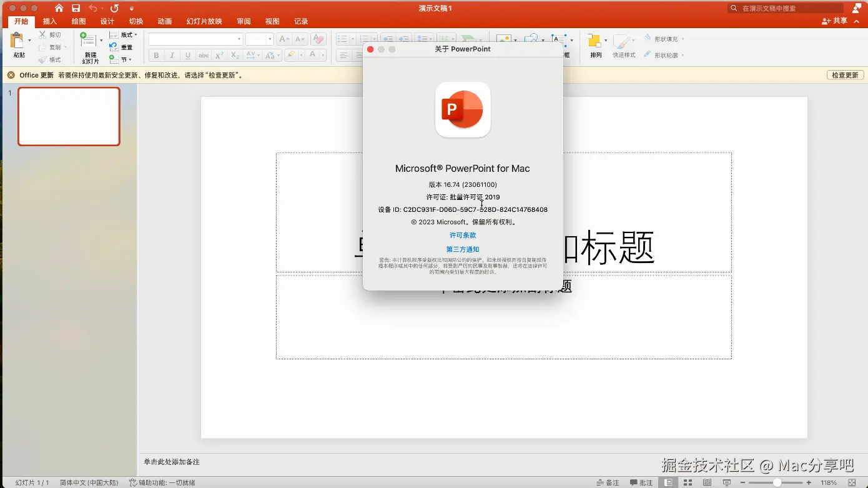Viewport: 868px width, 488px height.
Task: Open the font size combo box
Action: pyautogui.click(x=259, y=39)
